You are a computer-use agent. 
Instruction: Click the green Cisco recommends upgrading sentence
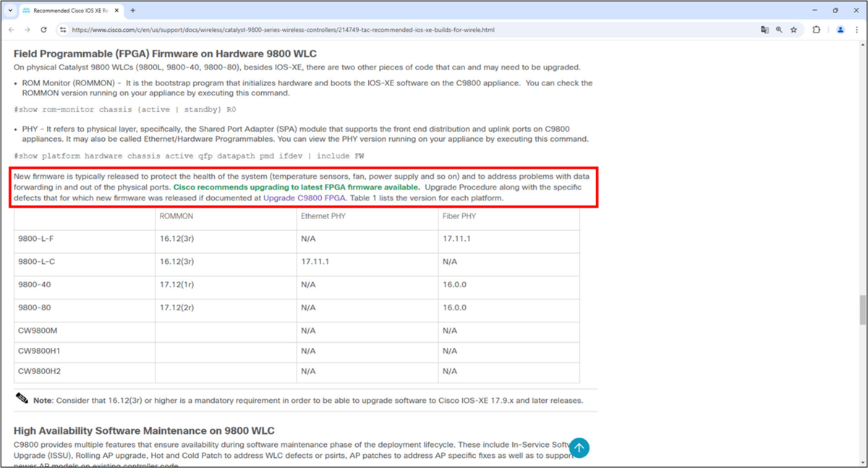point(297,187)
